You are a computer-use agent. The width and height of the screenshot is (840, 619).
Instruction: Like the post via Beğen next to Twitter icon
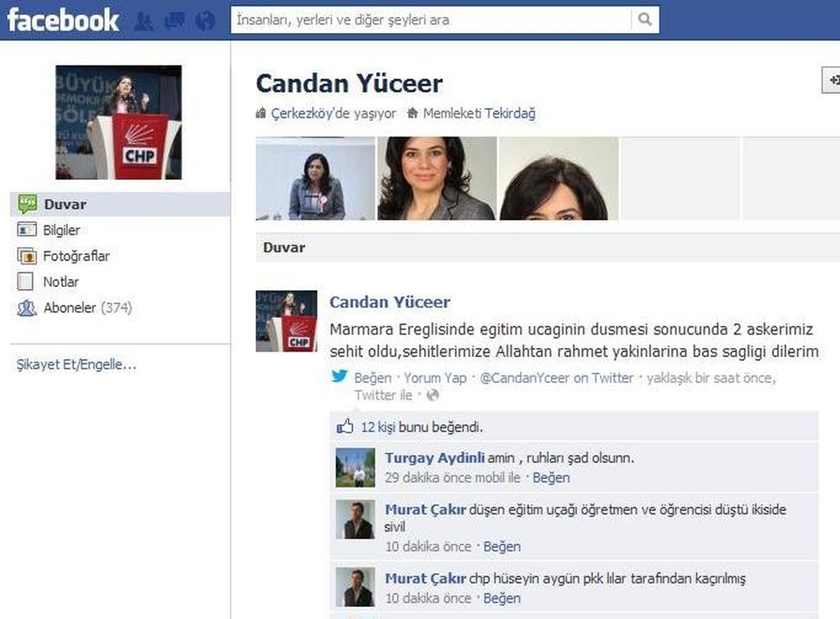[372, 378]
